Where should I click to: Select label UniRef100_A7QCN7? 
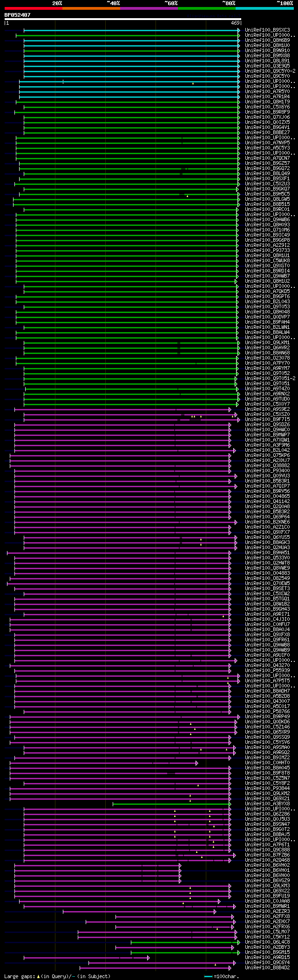[267, 158]
